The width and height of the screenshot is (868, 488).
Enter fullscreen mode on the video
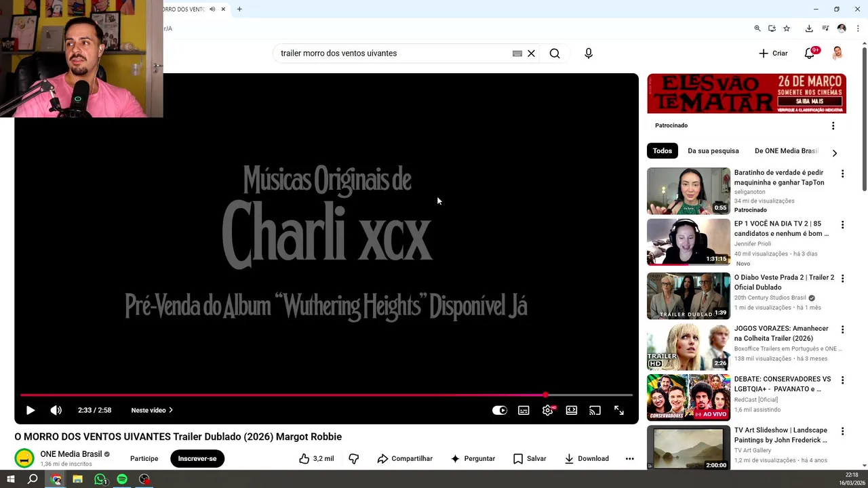click(x=619, y=410)
